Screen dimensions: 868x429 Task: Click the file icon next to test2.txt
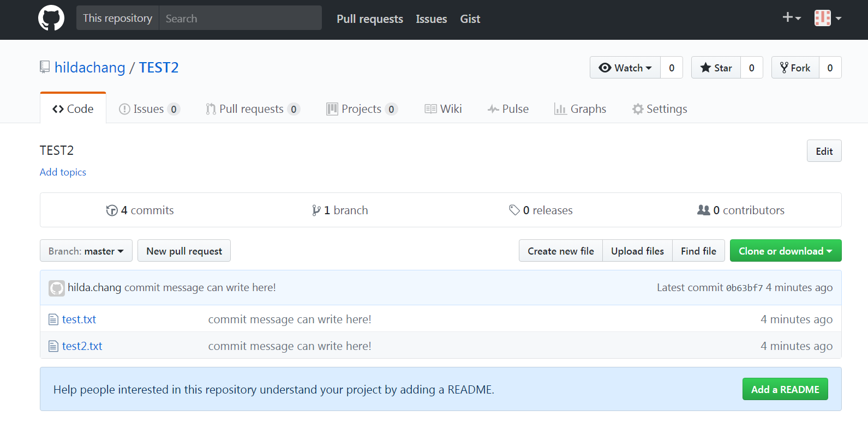tap(53, 346)
